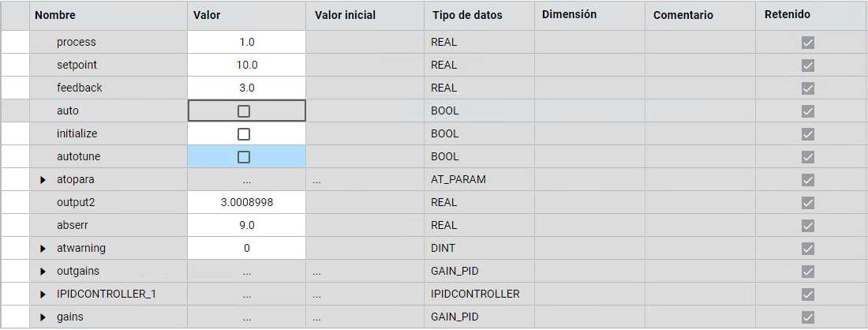Click the Valor column header

(207, 15)
